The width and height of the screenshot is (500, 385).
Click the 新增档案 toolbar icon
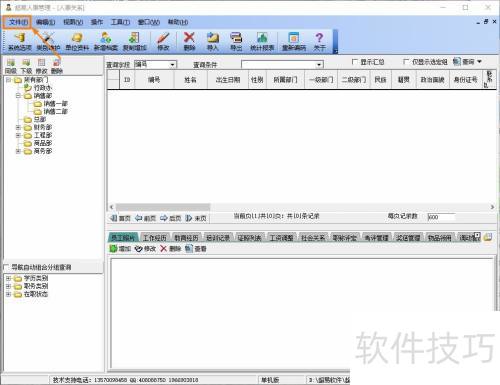tap(106, 41)
